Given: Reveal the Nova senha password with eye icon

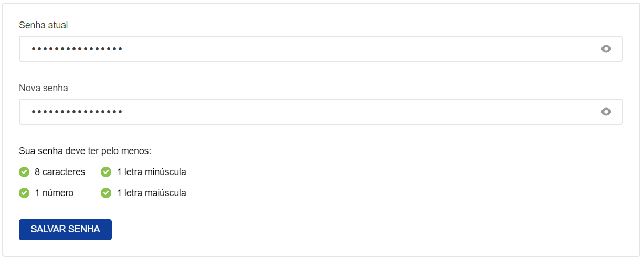Looking at the screenshot, I should 606,112.
